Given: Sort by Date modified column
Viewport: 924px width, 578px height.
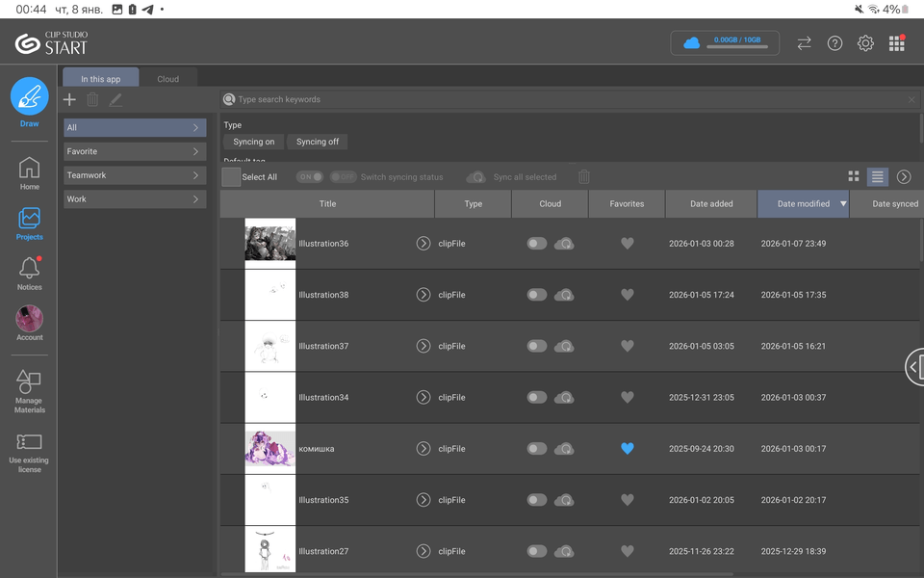Looking at the screenshot, I should pyautogui.click(x=803, y=204).
